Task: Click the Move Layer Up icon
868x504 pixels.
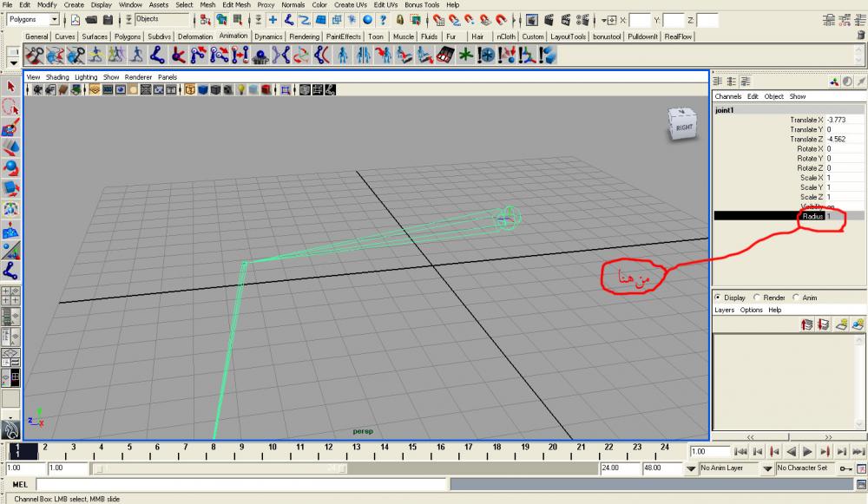Action: coord(806,324)
